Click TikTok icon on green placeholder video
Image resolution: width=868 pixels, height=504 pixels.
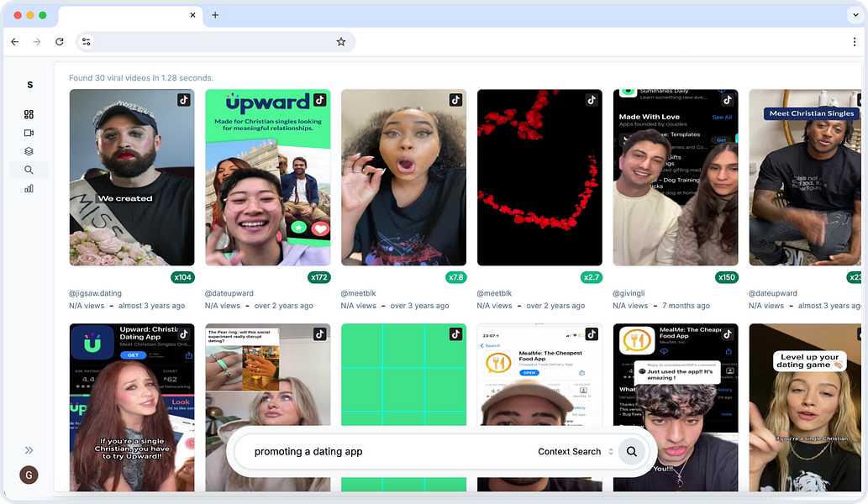click(x=455, y=334)
